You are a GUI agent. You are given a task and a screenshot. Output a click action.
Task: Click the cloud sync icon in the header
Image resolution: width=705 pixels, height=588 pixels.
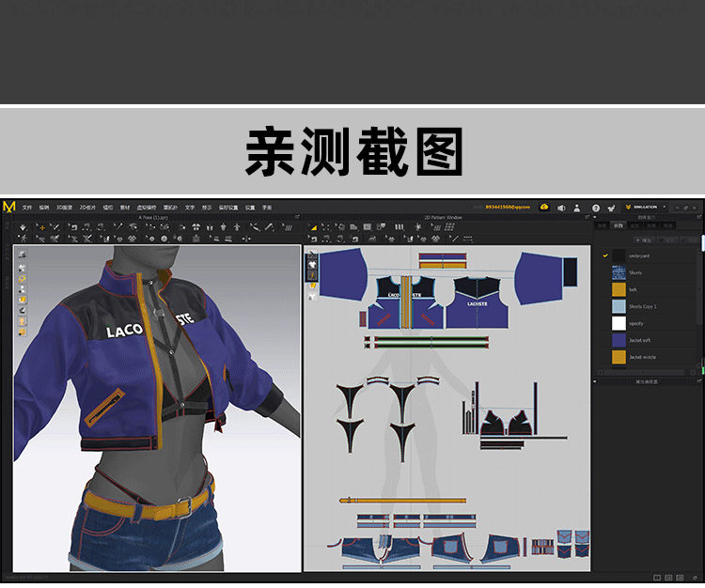coord(544,207)
